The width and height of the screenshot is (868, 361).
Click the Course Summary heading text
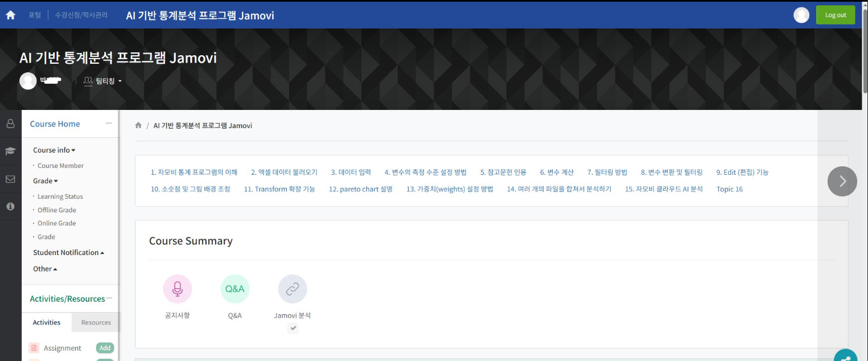[191, 241]
